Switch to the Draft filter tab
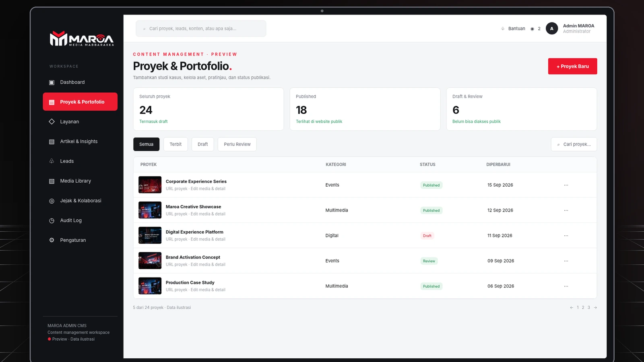This screenshot has height=362, width=644. click(203, 144)
